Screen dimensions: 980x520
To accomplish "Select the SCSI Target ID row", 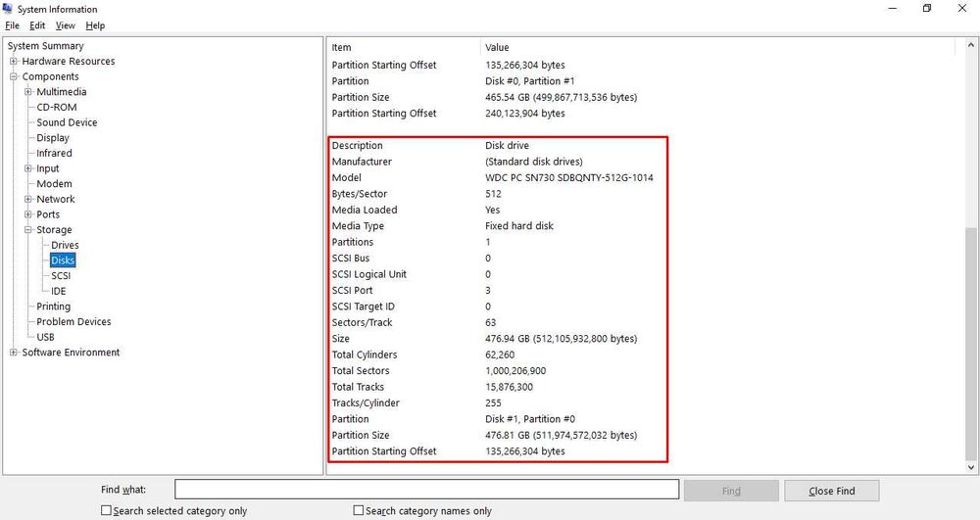I will pyautogui.click(x=412, y=307).
